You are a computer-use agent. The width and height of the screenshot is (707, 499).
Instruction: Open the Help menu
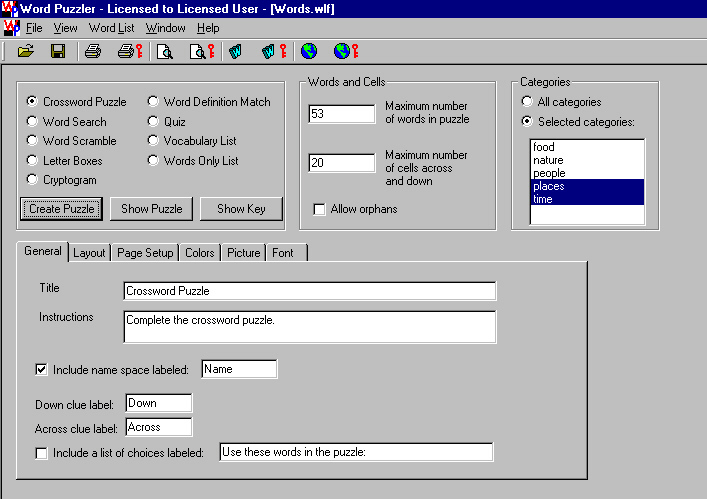click(208, 28)
